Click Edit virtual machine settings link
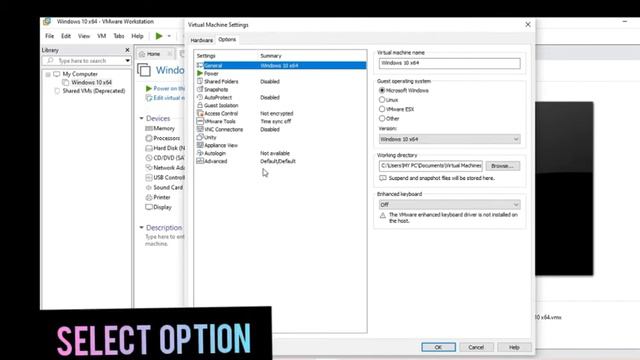Screen dimensions: 640x360 coord(169,98)
